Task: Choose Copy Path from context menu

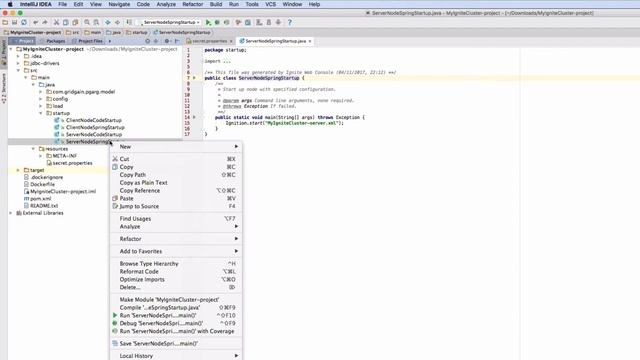Action: pyautogui.click(x=176, y=175)
